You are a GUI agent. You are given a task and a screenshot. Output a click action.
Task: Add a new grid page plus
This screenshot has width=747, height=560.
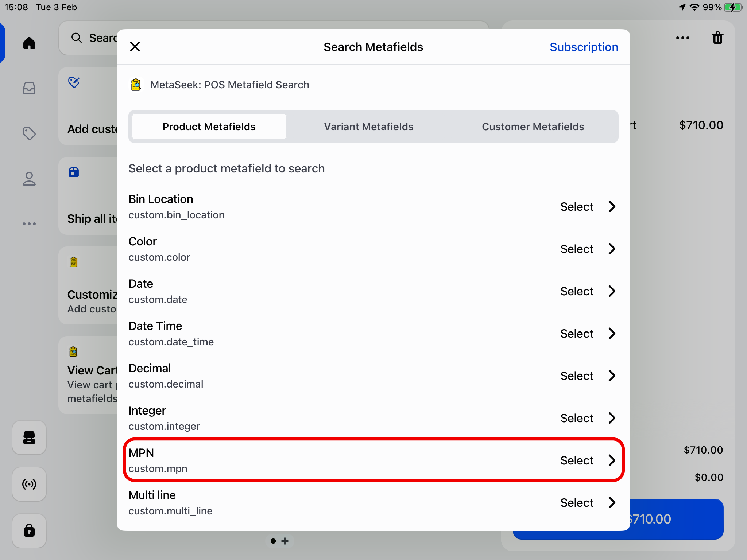click(x=285, y=541)
